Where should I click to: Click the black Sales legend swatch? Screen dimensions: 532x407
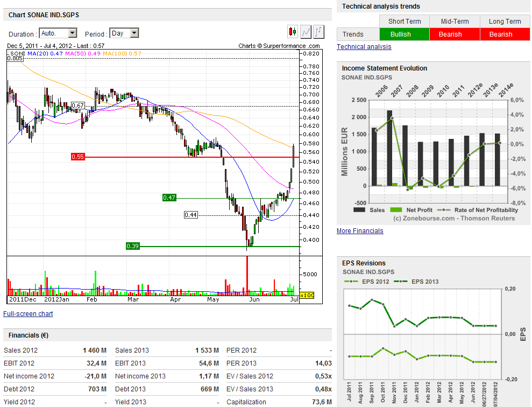(x=359, y=210)
